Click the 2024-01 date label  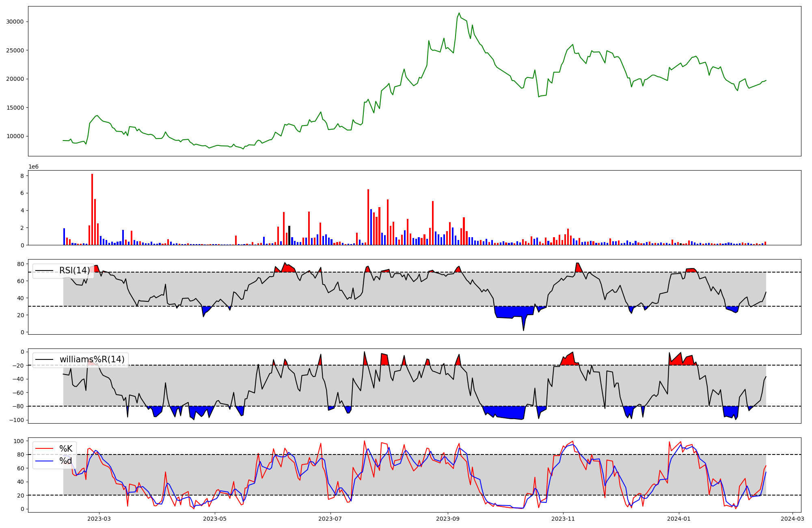[679, 518]
